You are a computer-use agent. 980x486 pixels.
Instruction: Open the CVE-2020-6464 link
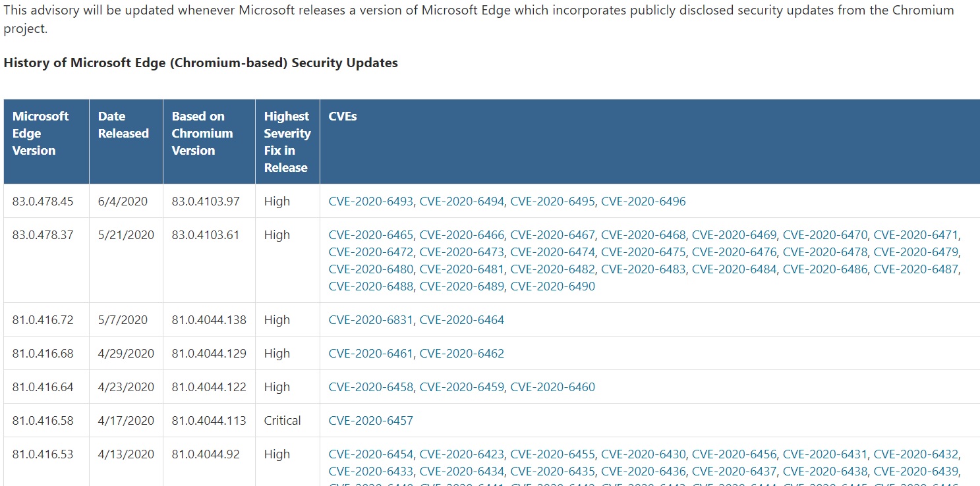(462, 320)
